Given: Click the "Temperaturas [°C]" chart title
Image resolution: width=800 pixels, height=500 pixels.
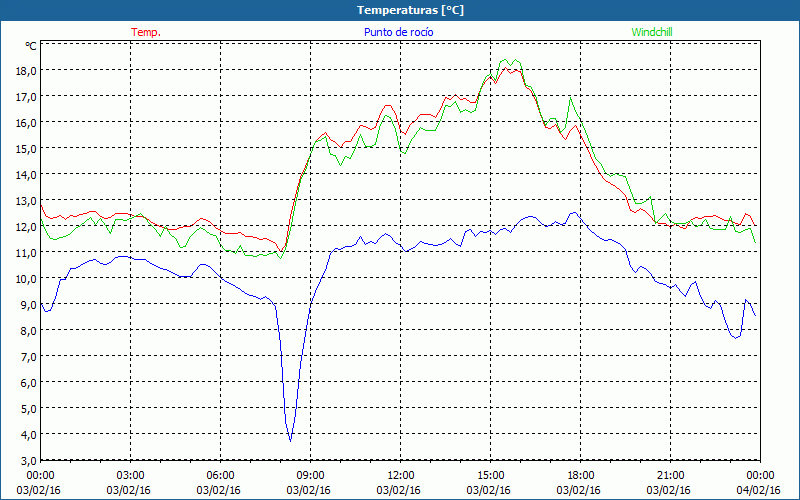Looking at the screenshot, I should click(x=410, y=10).
